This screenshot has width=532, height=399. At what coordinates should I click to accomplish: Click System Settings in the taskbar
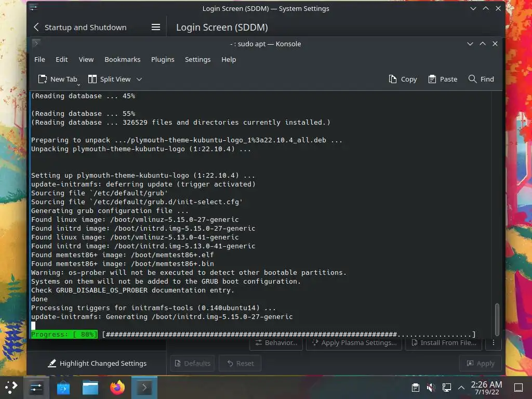36,388
